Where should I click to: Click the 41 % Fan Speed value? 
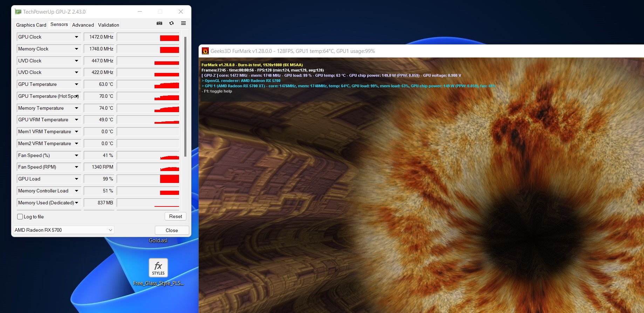[100, 156]
